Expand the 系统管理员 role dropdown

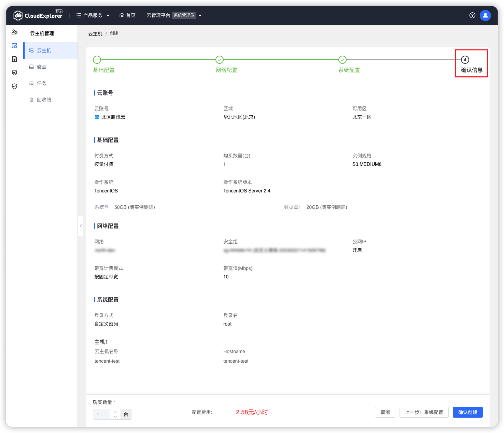coord(187,15)
